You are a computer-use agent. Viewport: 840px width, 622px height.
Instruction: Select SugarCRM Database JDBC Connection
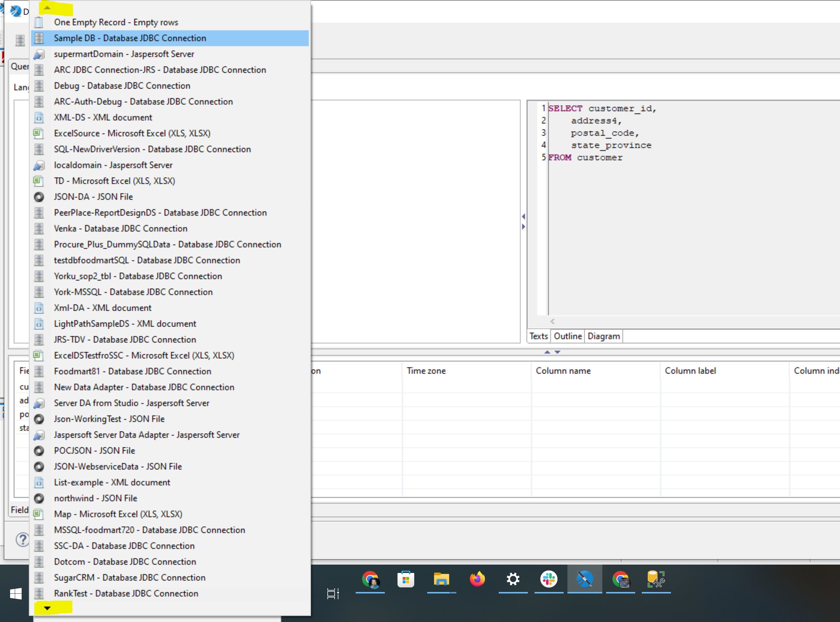170,578
